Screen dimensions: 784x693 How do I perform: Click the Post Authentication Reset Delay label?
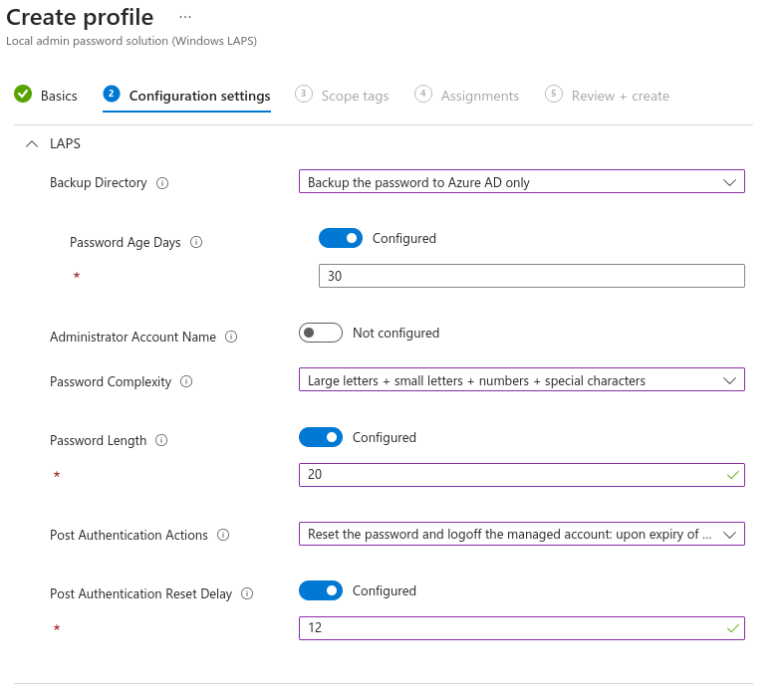coord(141,593)
